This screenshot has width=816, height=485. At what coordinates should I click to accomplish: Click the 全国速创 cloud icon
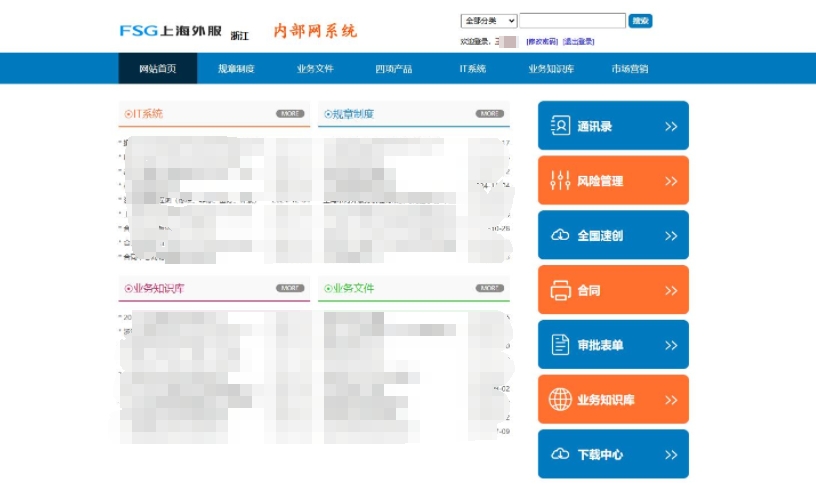point(560,236)
